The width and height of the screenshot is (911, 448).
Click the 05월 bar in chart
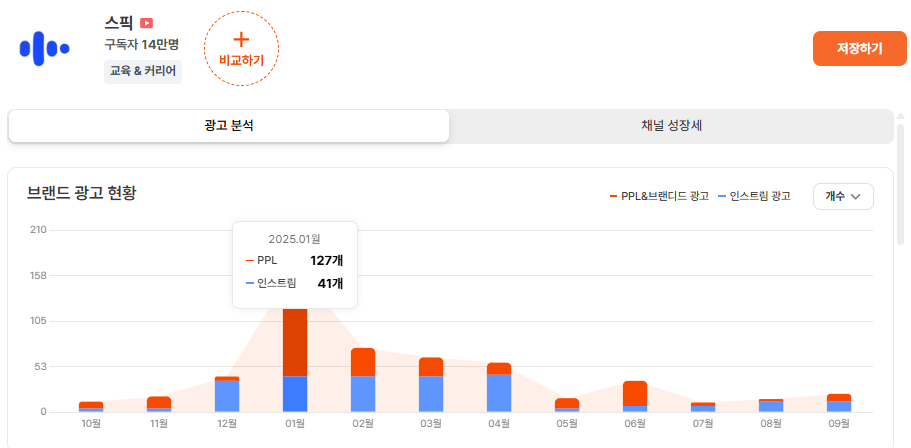(567, 405)
